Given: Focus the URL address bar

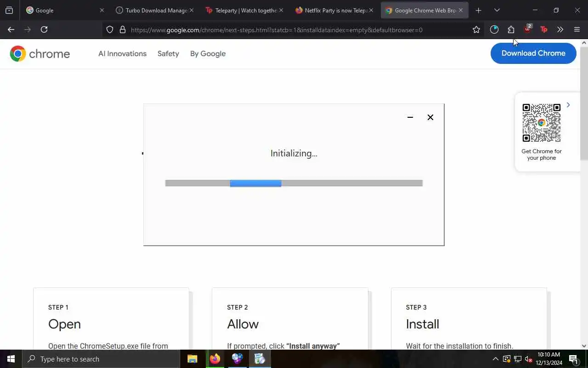Looking at the screenshot, I should click(294, 30).
